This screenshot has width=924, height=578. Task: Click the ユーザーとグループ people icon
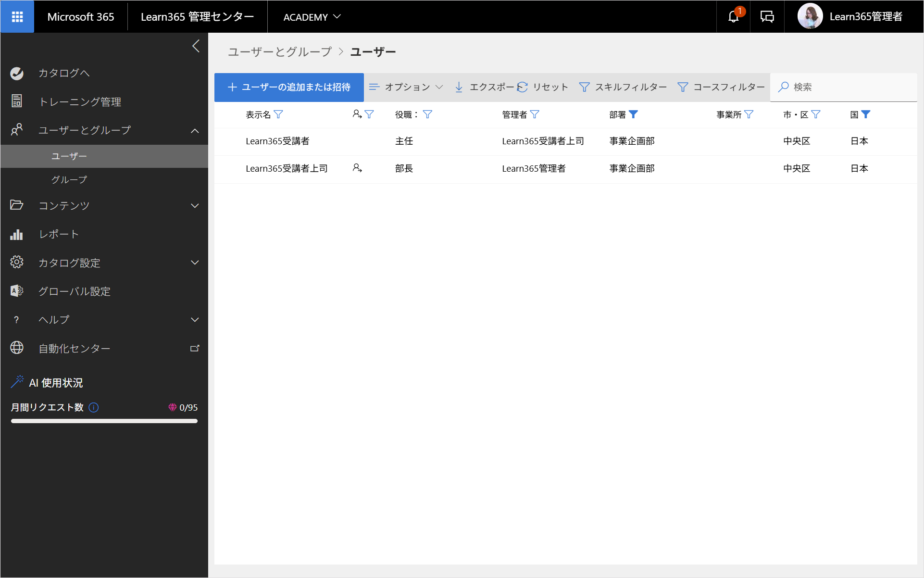[x=17, y=130]
